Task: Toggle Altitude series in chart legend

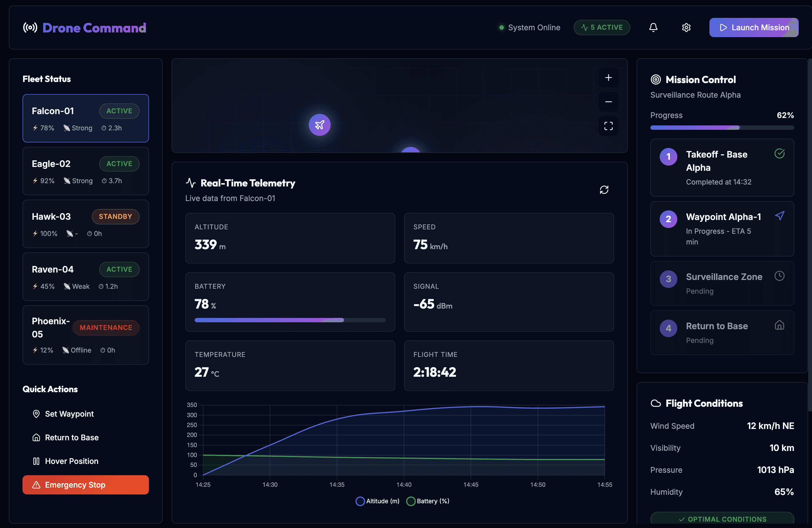Action: 377,501
